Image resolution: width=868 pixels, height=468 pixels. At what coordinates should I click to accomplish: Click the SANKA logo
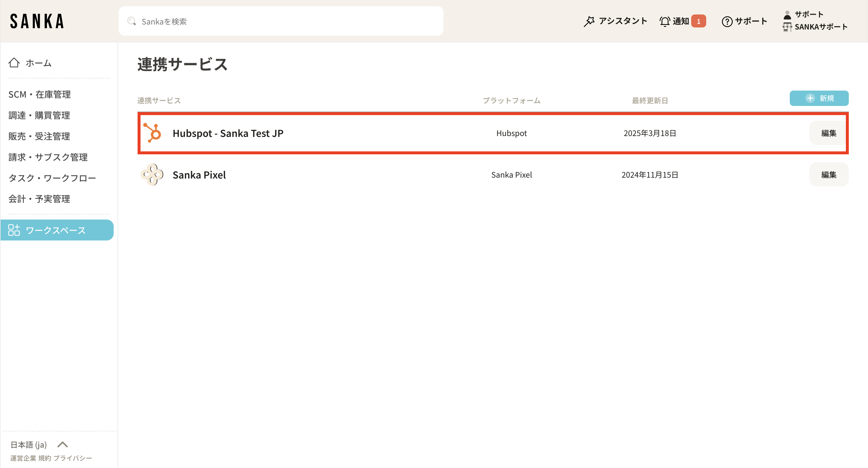[x=37, y=21]
